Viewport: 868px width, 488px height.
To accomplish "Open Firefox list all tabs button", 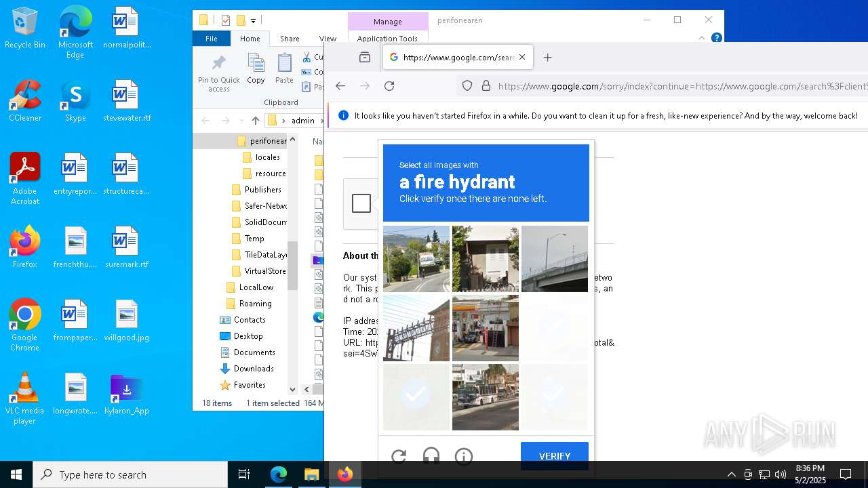I will coord(365,58).
